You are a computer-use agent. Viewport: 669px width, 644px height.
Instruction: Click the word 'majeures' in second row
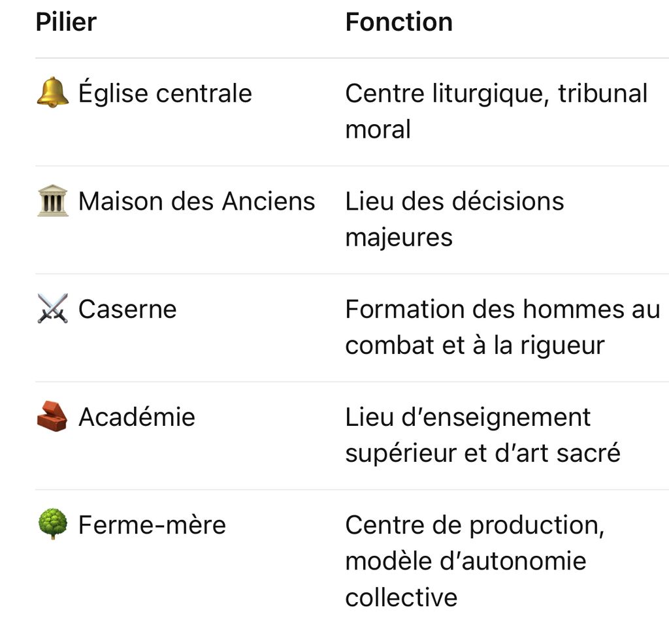pyautogui.click(x=399, y=237)
